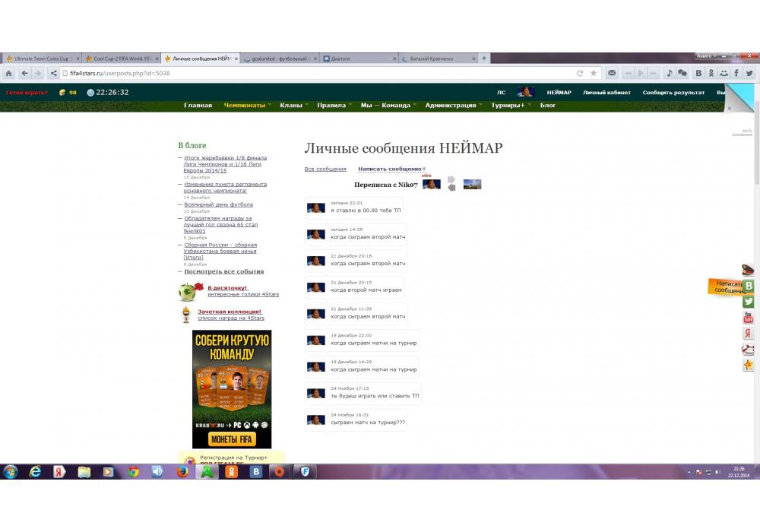The image size is (760, 532).
Task: Open Посмотреть все события link
Action: point(223,271)
